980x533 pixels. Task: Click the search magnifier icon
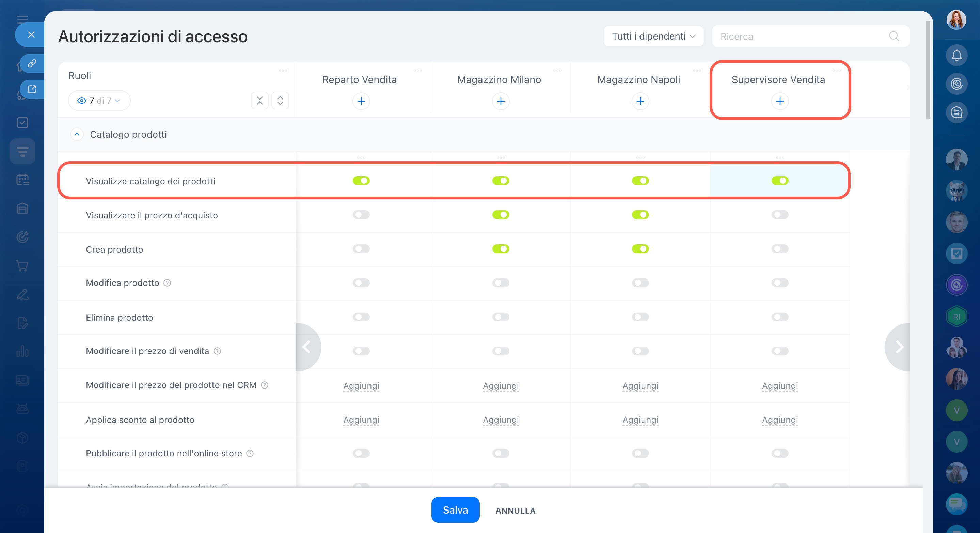coord(894,36)
